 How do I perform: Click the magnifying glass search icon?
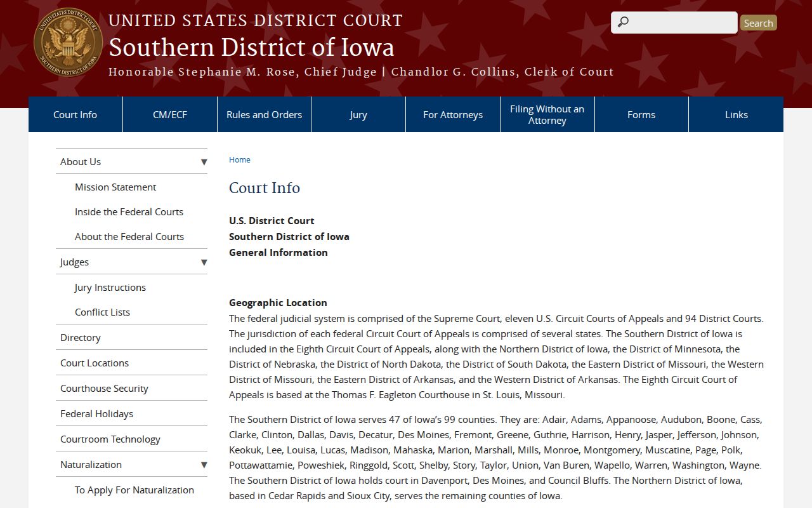(x=623, y=22)
